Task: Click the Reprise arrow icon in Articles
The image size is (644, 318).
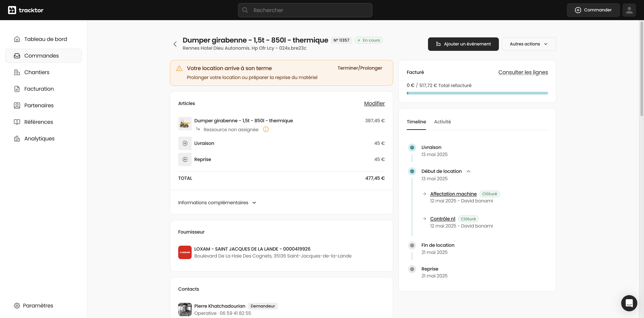Action: pos(185,159)
